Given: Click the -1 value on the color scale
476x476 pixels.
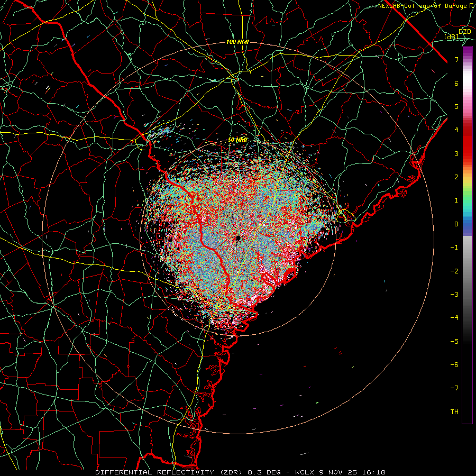Looking at the screenshot, I should coord(454,248).
